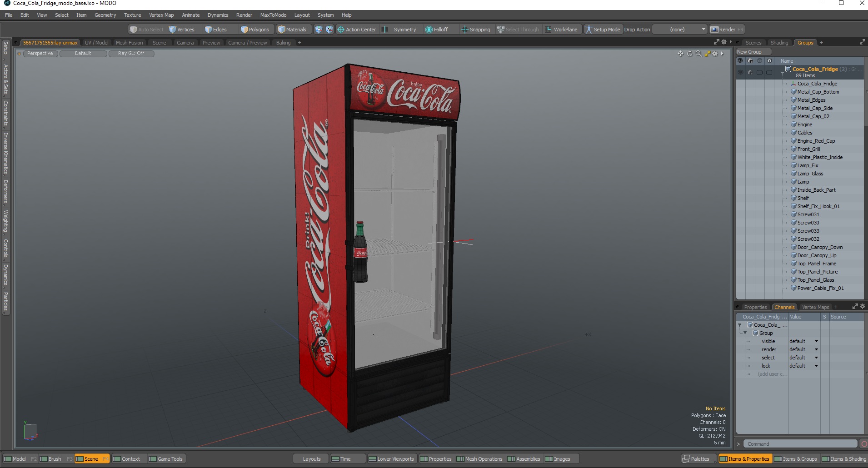
Task: Click the Coca_Cola_Fridge locator item icon
Action: (793, 84)
